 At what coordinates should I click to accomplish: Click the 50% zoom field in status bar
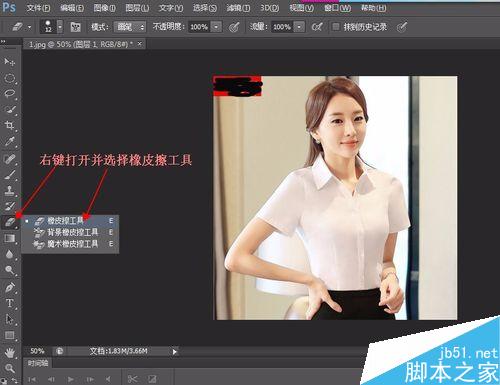37,351
